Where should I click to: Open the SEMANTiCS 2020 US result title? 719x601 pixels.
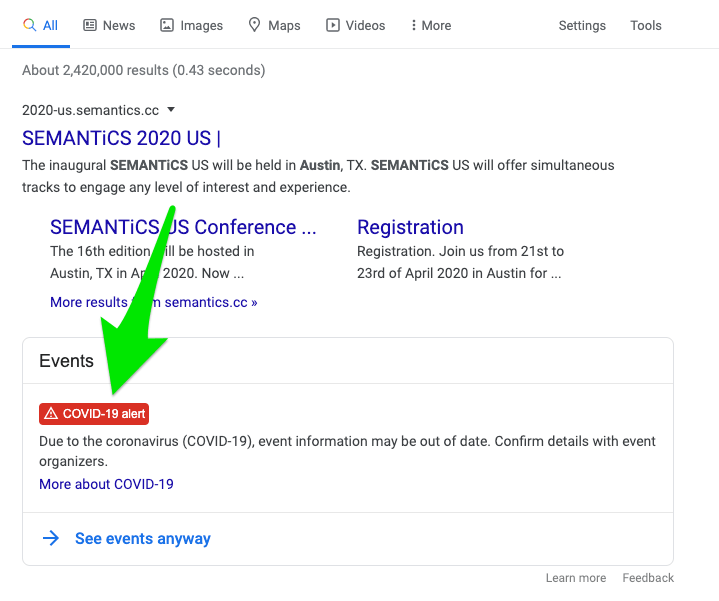coord(122,138)
